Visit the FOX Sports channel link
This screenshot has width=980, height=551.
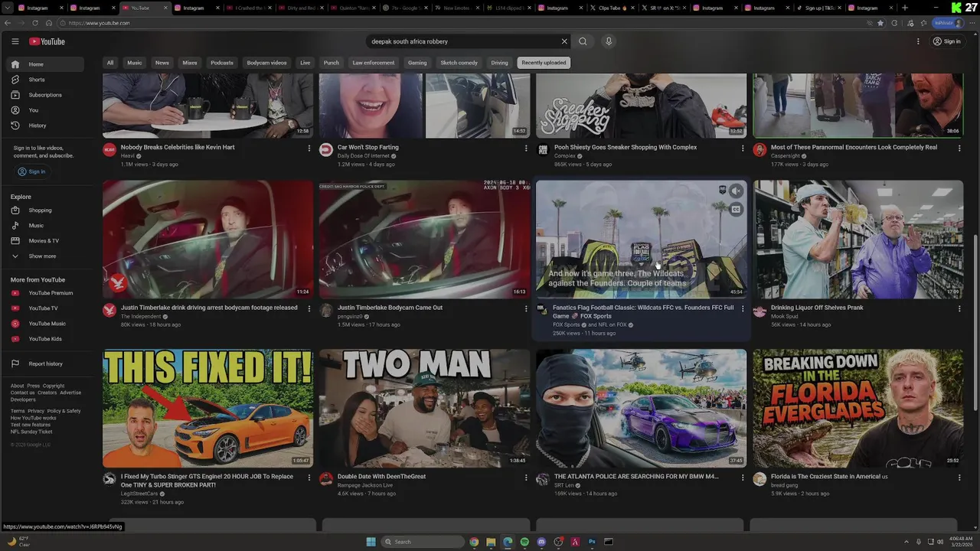pyautogui.click(x=567, y=324)
